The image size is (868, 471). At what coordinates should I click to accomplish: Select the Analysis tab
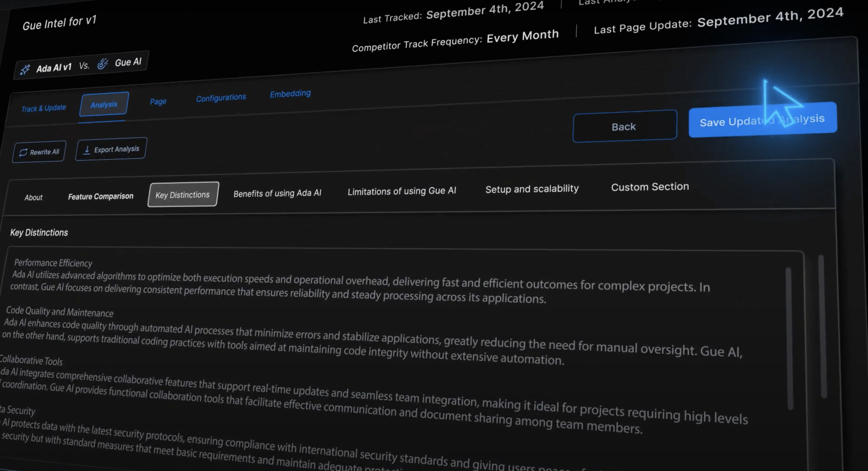pos(104,104)
